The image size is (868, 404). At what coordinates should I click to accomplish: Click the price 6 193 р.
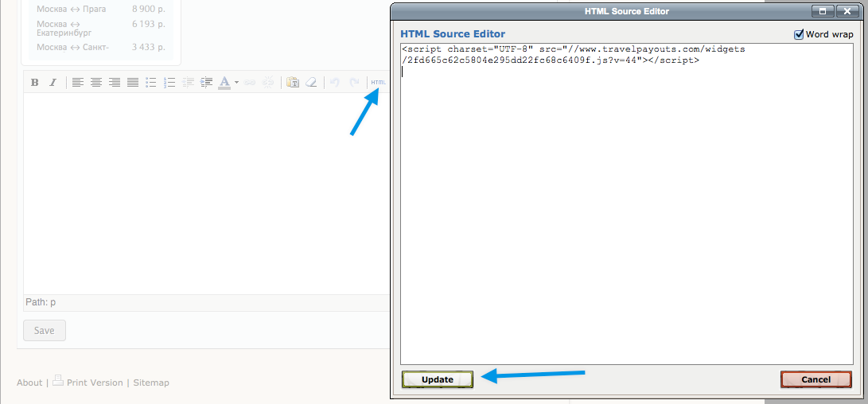(148, 24)
